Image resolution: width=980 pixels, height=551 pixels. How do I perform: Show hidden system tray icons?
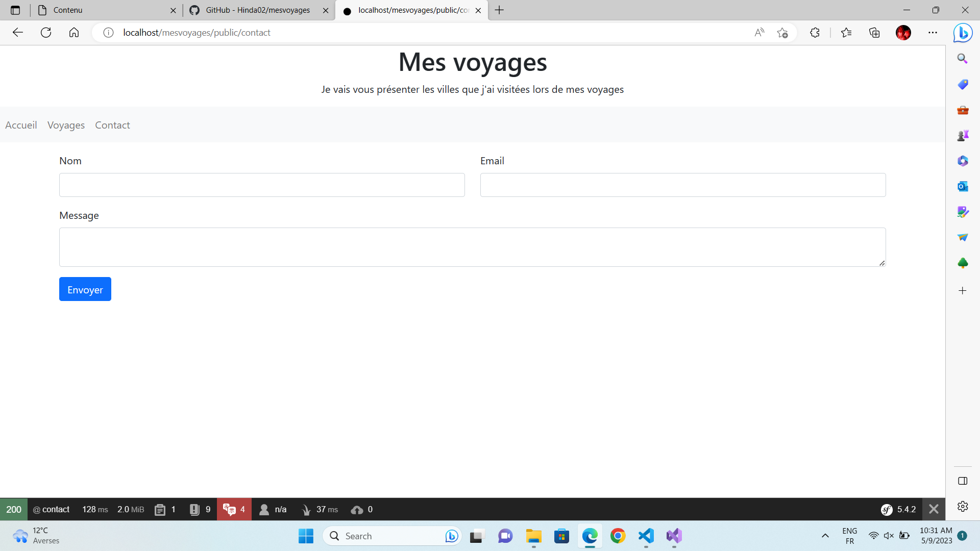pyautogui.click(x=825, y=536)
